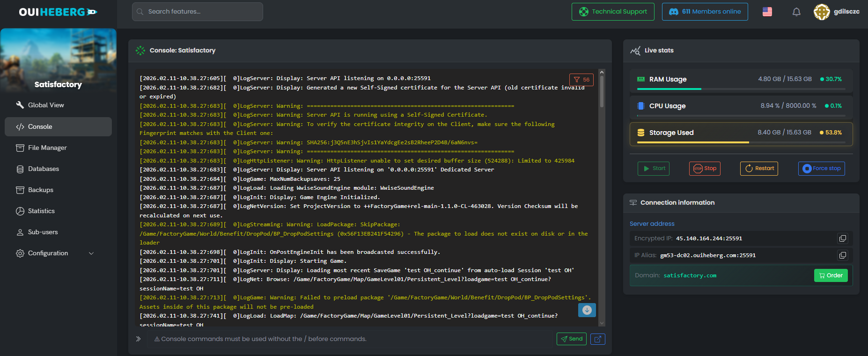Screen dimensions: 868x356
Task: Click the Technical Support button
Action: (613, 12)
